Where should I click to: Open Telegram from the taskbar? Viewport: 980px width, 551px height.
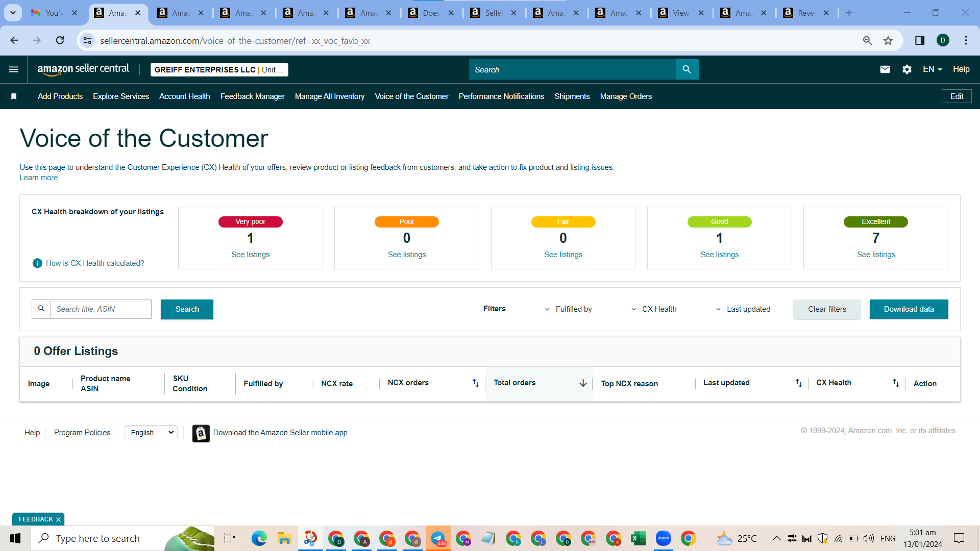438,538
